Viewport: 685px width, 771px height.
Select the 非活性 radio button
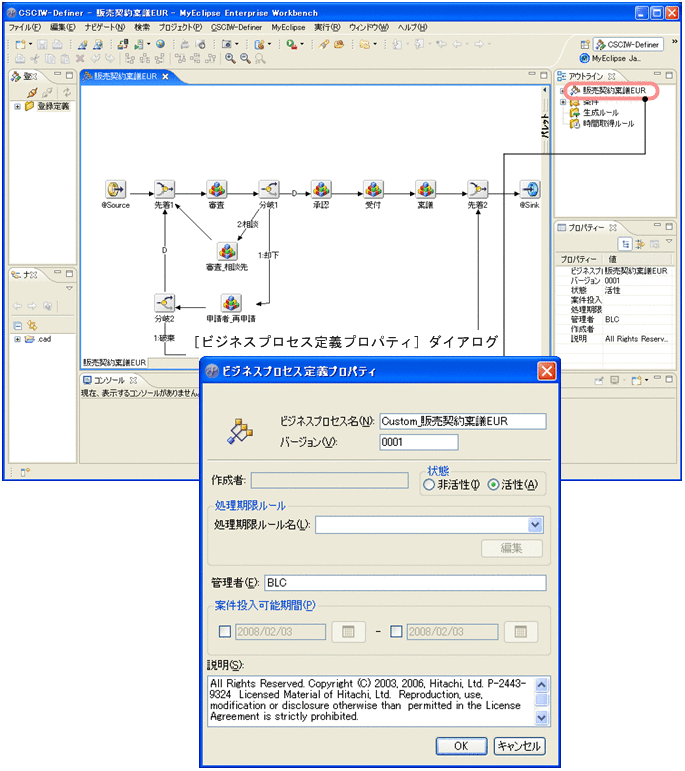pyautogui.click(x=429, y=485)
